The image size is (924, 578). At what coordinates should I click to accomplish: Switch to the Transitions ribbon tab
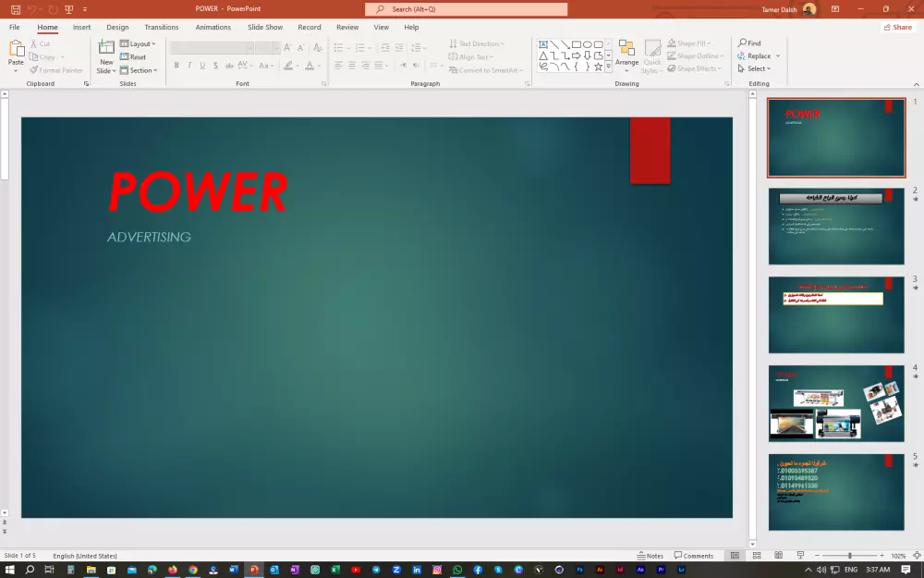tap(161, 27)
